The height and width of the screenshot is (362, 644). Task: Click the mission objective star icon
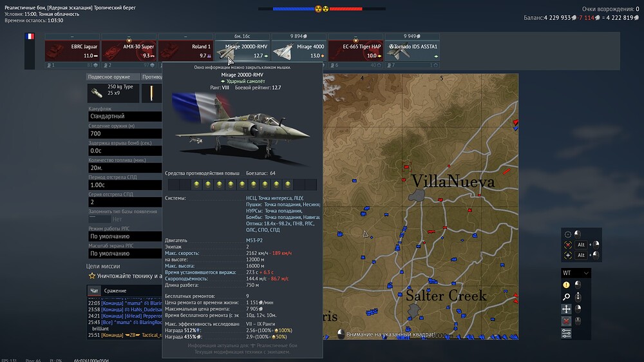pos(92,276)
